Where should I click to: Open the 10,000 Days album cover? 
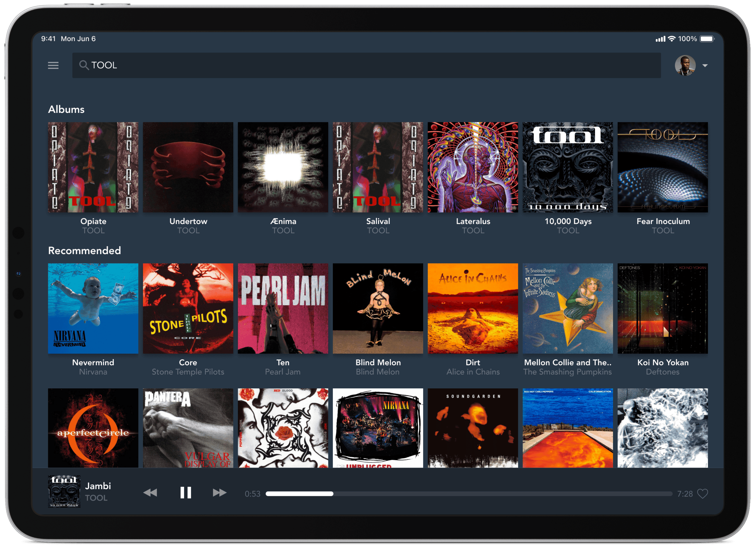(x=568, y=167)
